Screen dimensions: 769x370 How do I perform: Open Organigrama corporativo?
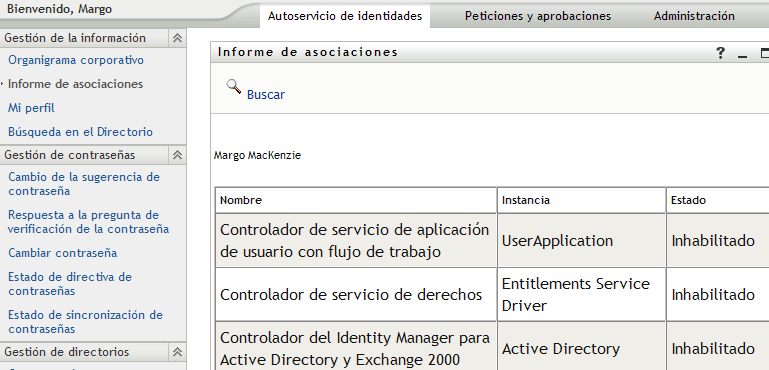point(76,60)
